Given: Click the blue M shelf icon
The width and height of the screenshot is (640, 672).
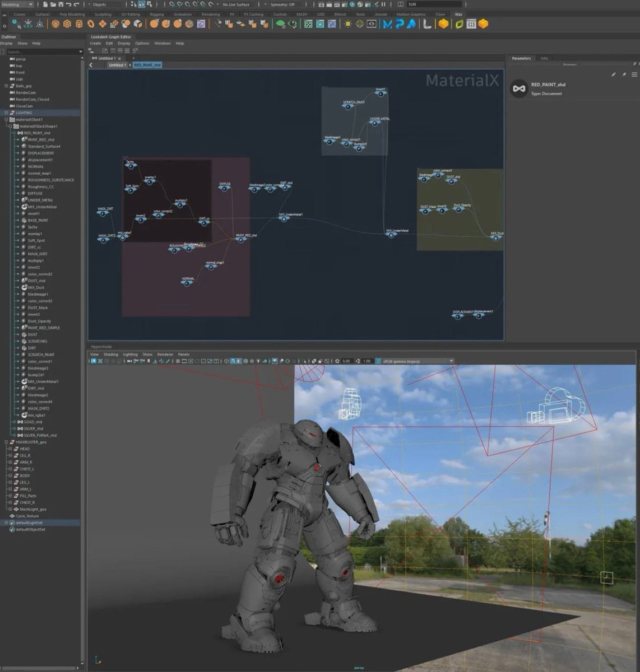Looking at the screenshot, I should coord(387,24).
